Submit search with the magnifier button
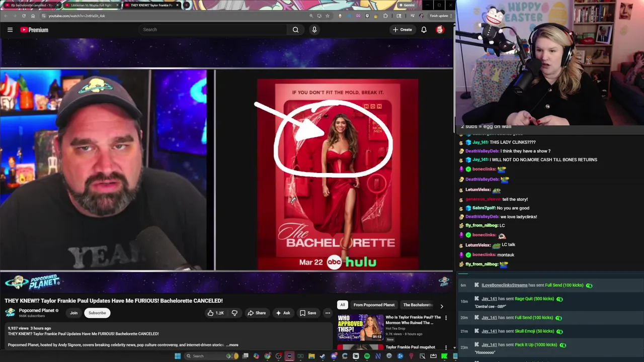 pos(295,30)
